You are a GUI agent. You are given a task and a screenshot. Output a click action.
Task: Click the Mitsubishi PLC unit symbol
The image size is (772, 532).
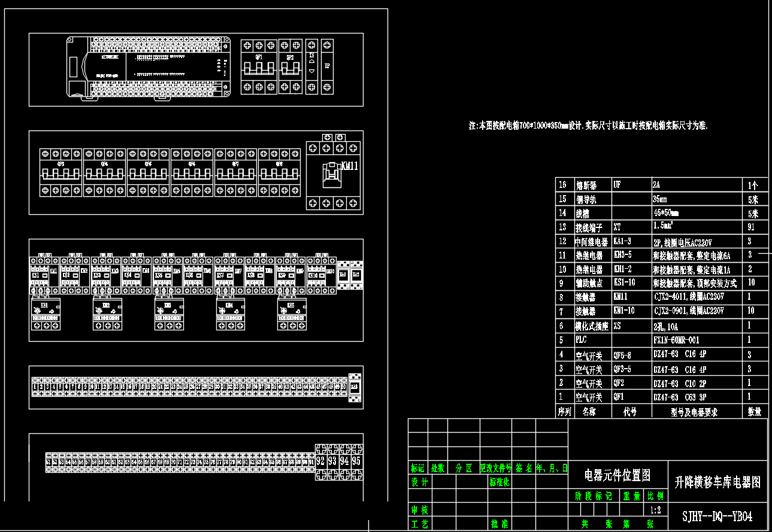click(x=147, y=66)
